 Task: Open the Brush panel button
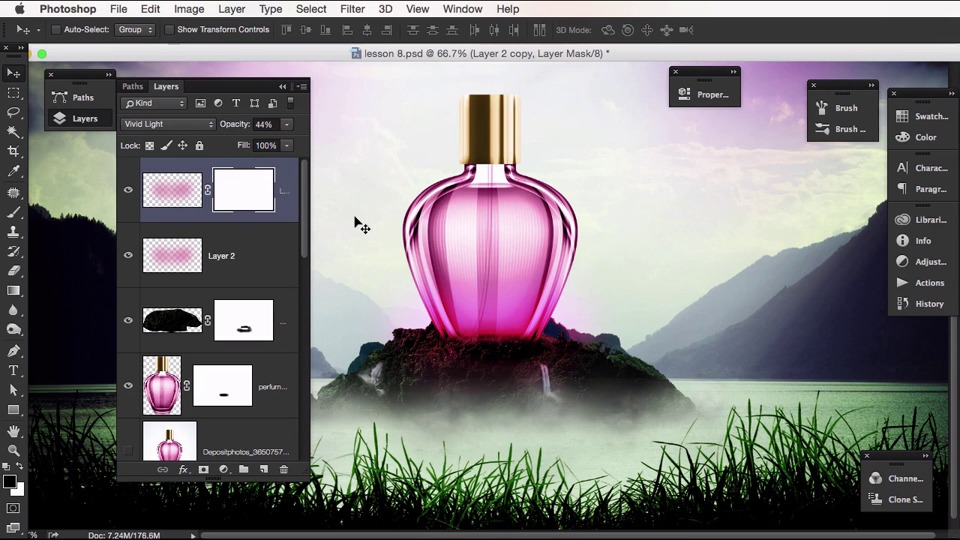(x=838, y=108)
